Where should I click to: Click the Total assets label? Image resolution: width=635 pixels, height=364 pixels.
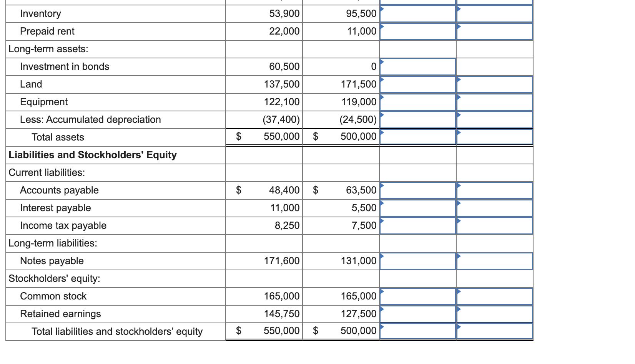tap(58, 137)
